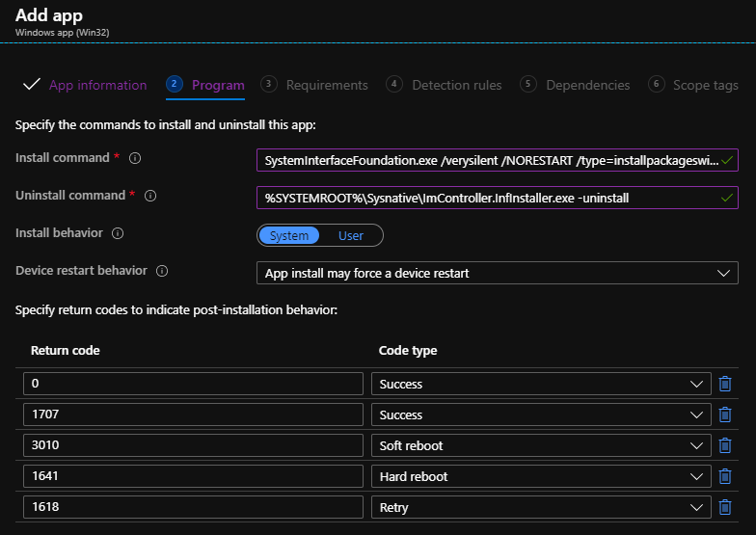The image size is (756, 535).
Task: Open code type dropdown for return code 1707
Action: click(541, 415)
